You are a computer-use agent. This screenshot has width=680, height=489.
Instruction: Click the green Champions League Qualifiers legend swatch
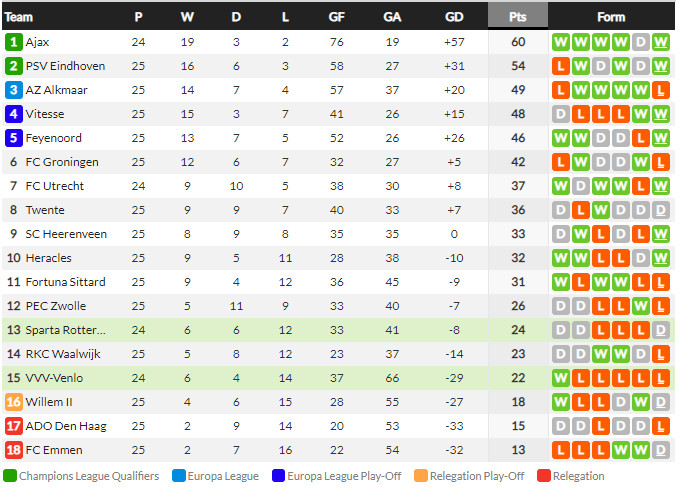tap(10, 476)
